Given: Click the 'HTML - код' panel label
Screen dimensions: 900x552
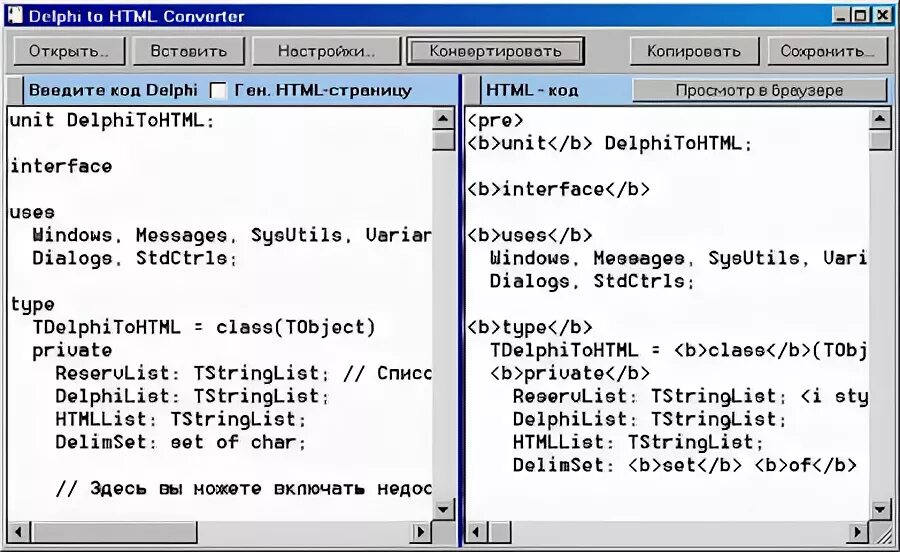Looking at the screenshot, I should pyautogui.click(x=532, y=90).
